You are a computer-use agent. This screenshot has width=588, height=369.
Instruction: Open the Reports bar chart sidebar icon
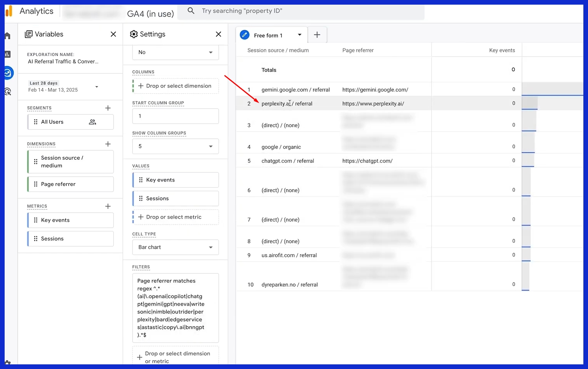pyautogui.click(x=8, y=55)
